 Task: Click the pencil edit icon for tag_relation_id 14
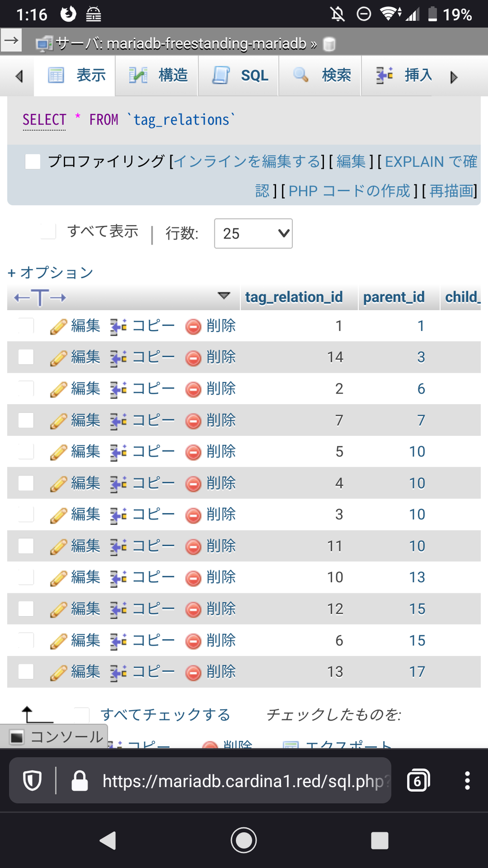[58, 357]
